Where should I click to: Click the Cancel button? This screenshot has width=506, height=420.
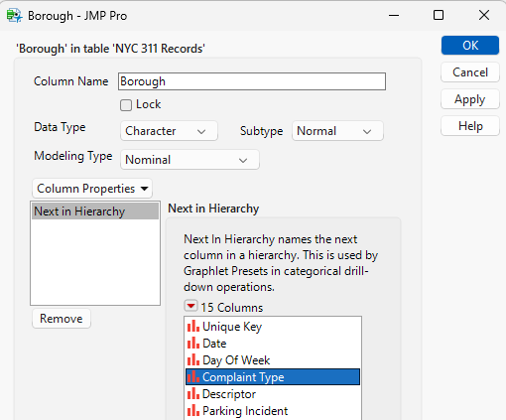470,72
